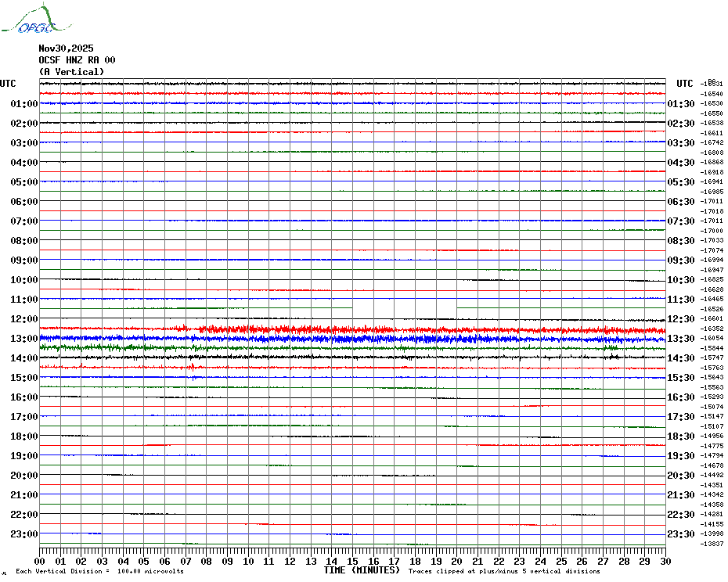Click the 09:00 time label
Screen dimensions: 728x582
(24, 260)
